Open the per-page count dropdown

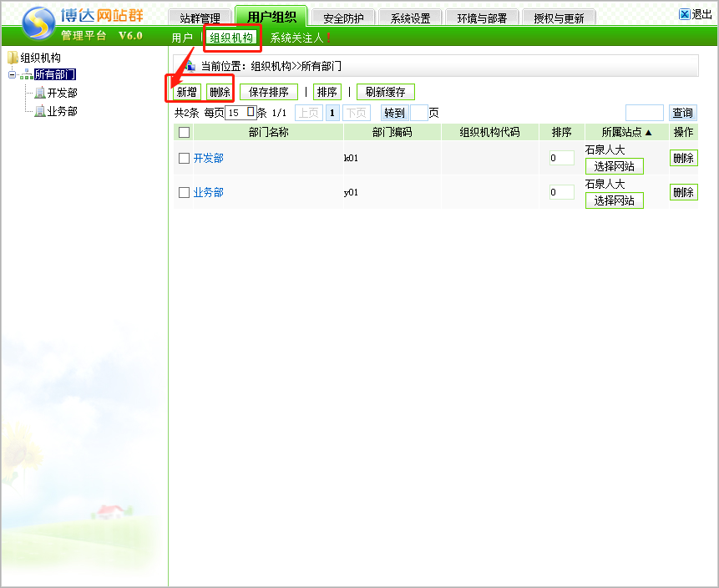tap(251, 112)
